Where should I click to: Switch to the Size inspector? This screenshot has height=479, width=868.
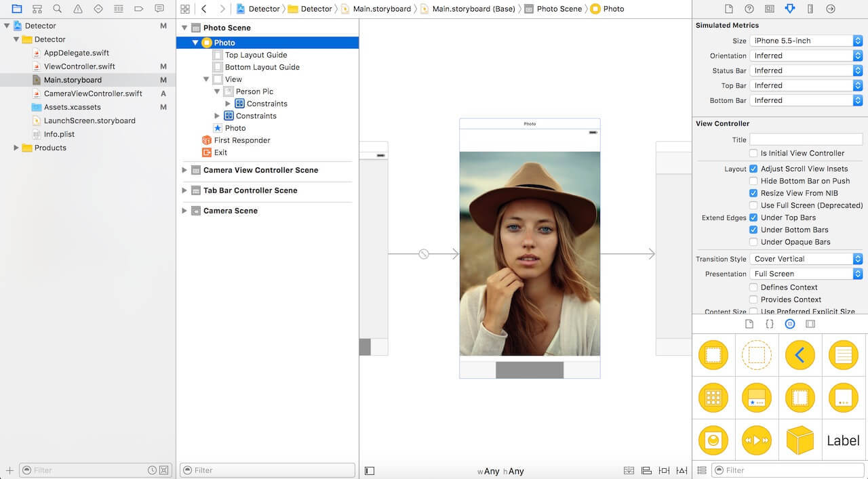810,9
